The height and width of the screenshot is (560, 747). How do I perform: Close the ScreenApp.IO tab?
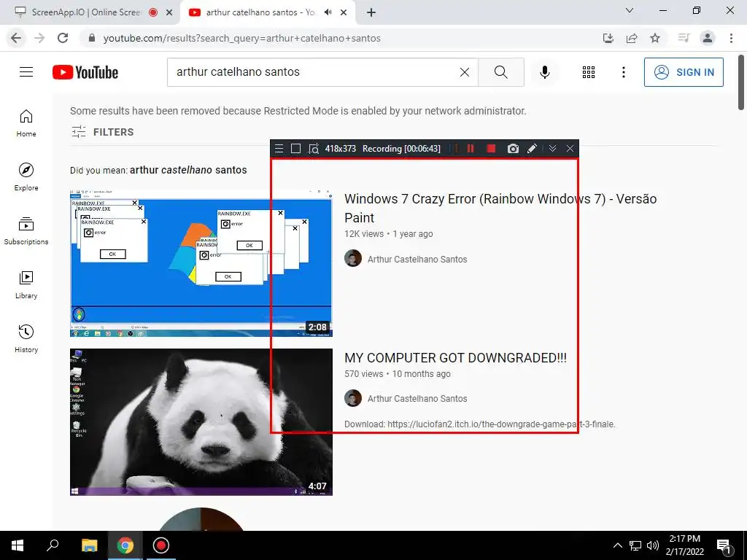click(169, 13)
